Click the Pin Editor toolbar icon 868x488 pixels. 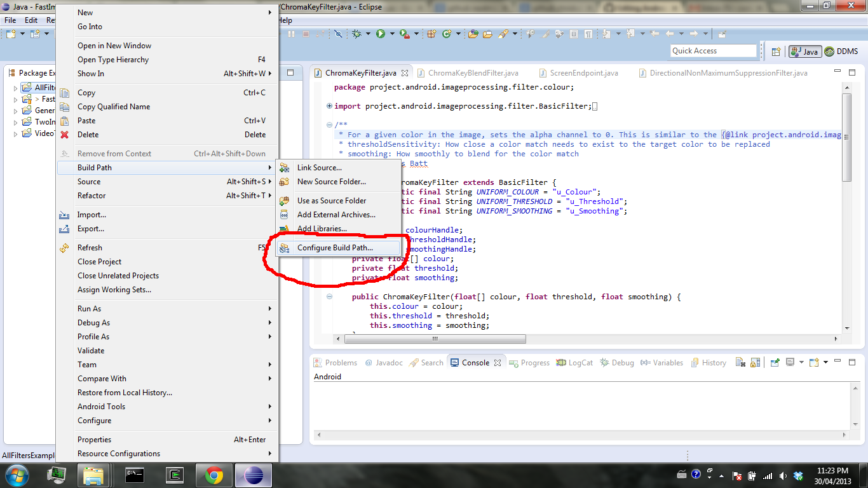click(x=722, y=34)
